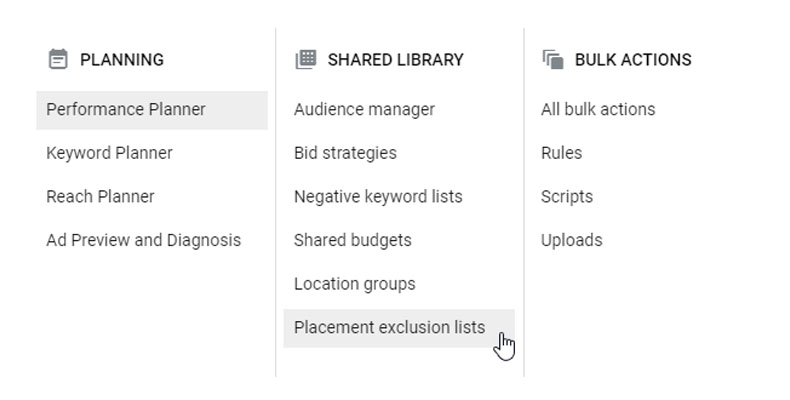Open Placement exclusion lists
Image resolution: width=790 pixels, height=400 pixels.
point(389,328)
